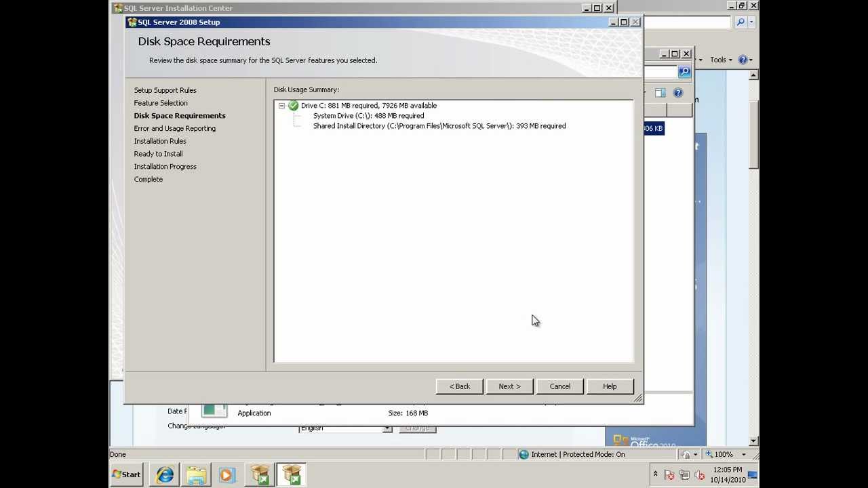Click the Internet Protected Mode globe icon

tap(524, 455)
